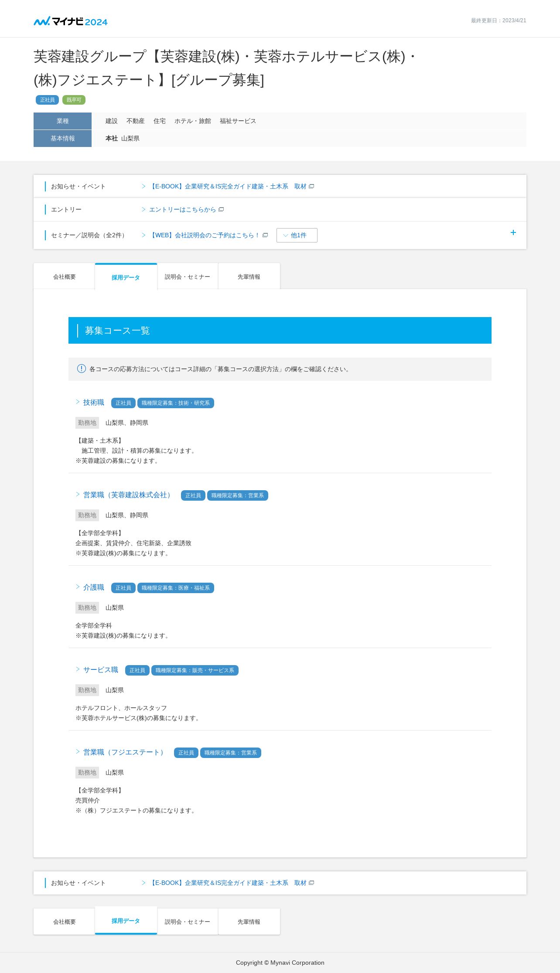The width and height of the screenshot is (560, 973).
Task: Click 職種限定募集：技術・研究系 tag
Action: point(176,403)
